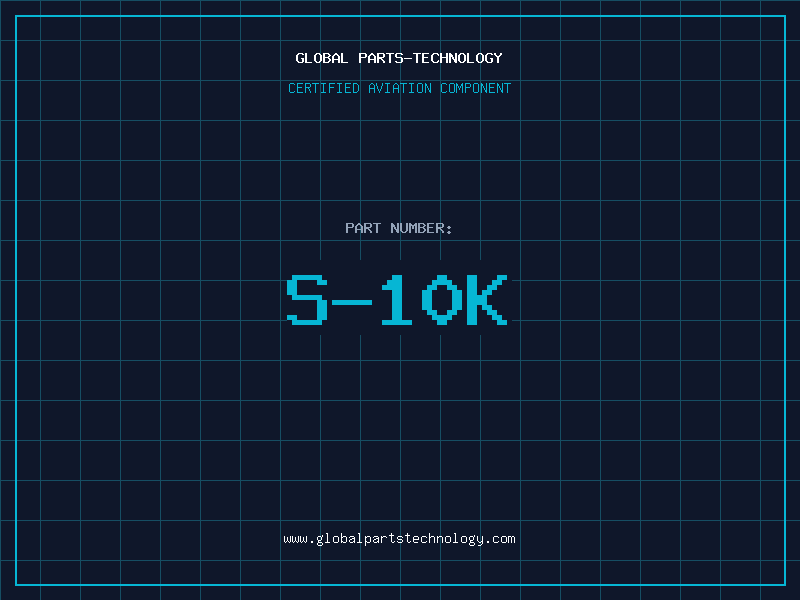
Task: Click the GLOBAL PARTS-TECHNOLOGY heading
Action: point(399,58)
